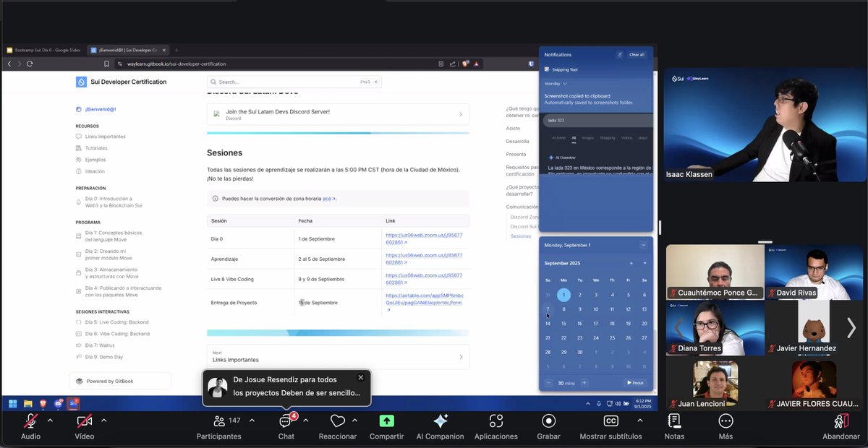Go to previous month in calendar
The image size is (868, 448).
[631, 263]
